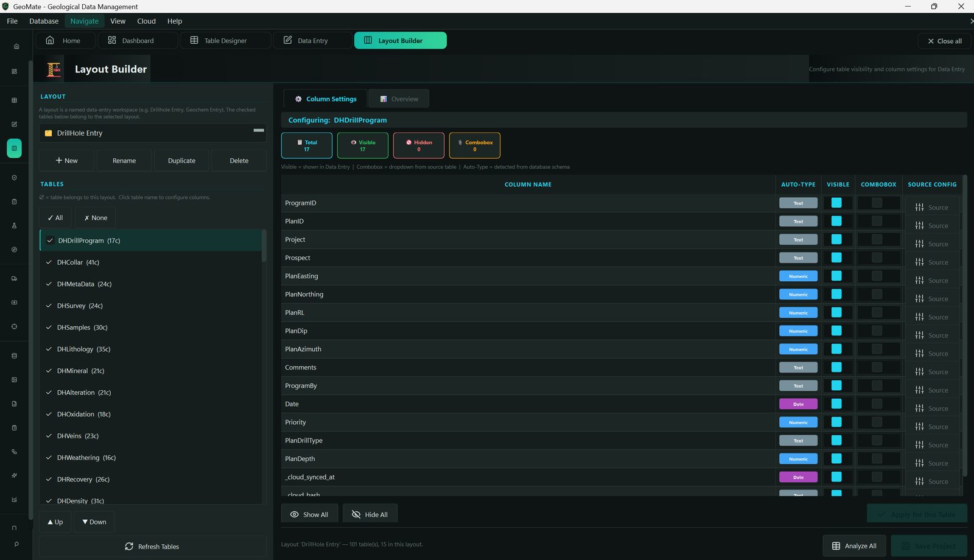Move table Down in list

(94, 522)
